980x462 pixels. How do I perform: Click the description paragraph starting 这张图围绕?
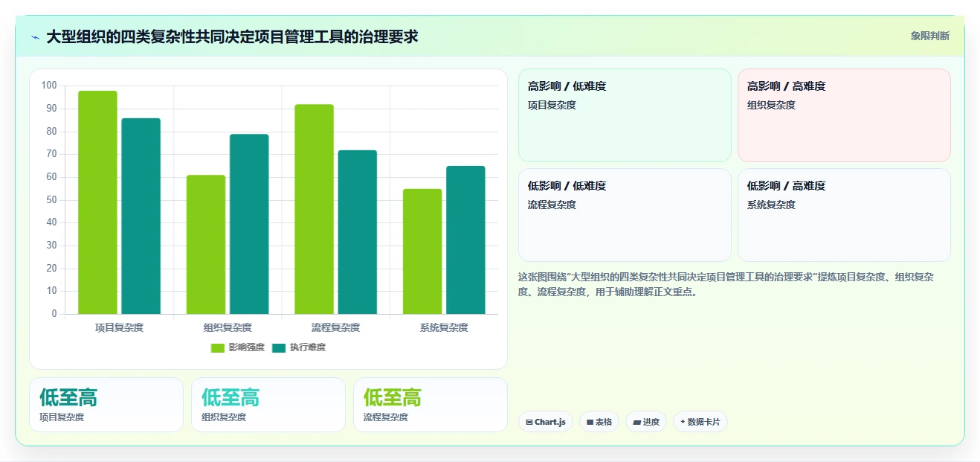[x=726, y=284]
